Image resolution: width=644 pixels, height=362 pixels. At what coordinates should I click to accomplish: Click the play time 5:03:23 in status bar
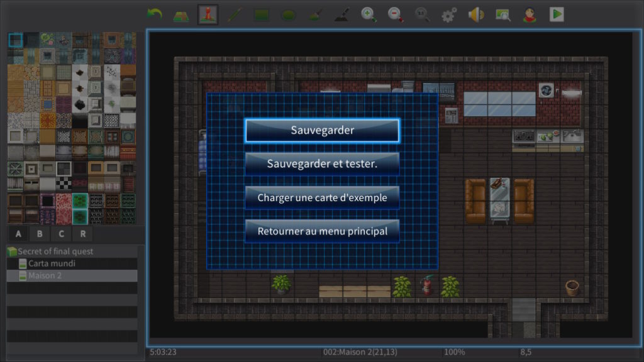(x=163, y=352)
